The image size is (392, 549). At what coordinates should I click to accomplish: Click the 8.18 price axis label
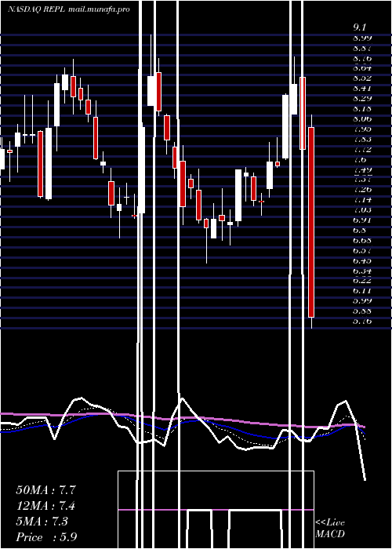(362, 108)
